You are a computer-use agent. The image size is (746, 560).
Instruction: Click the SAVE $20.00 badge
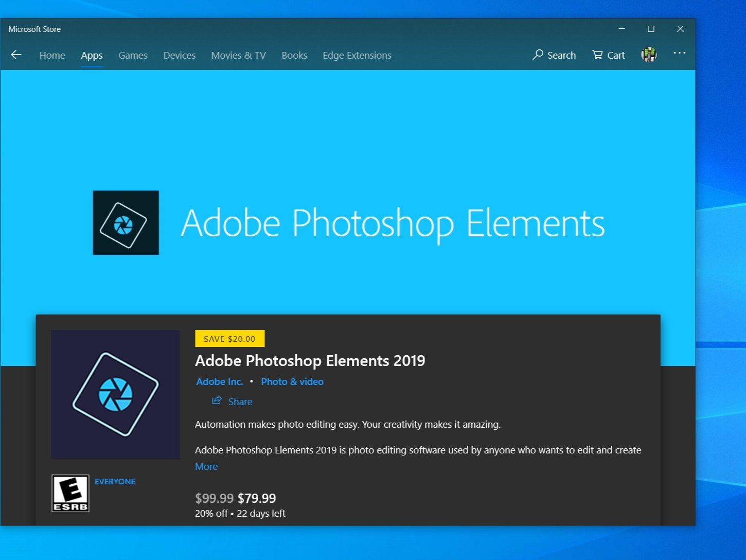(x=229, y=339)
